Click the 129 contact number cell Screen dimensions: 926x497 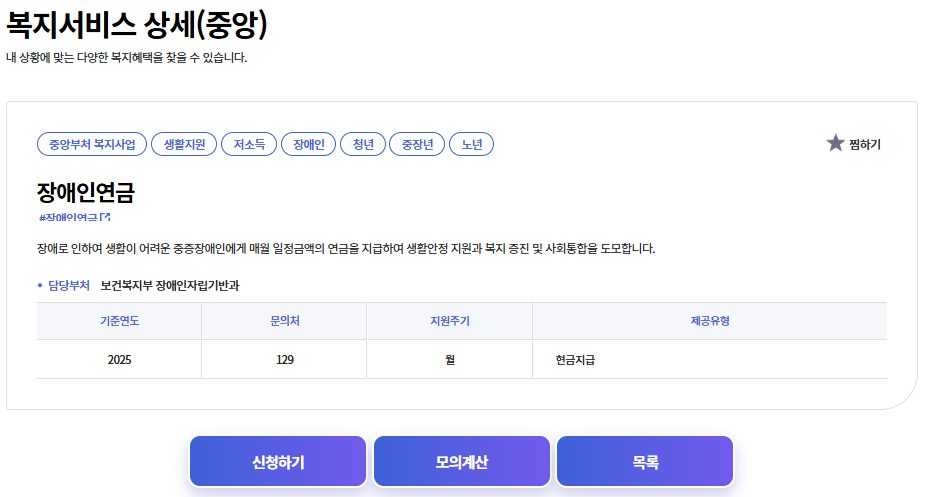284,360
